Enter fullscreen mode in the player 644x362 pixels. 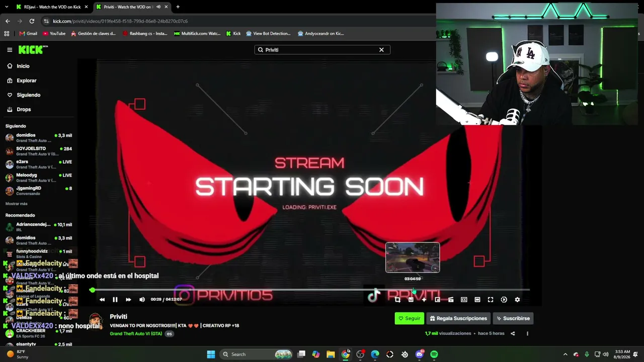pyautogui.click(x=491, y=300)
